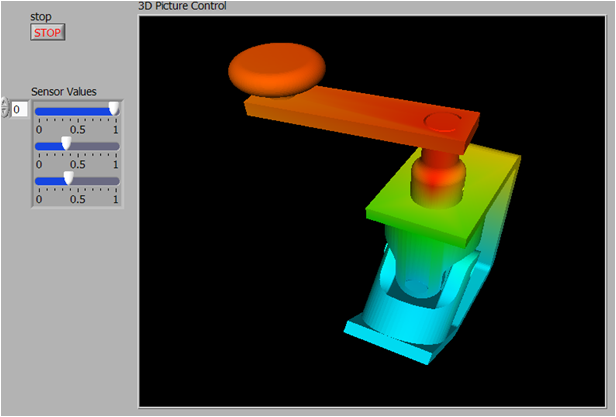Click the first sensor slider thumb

(x=114, y=108)
